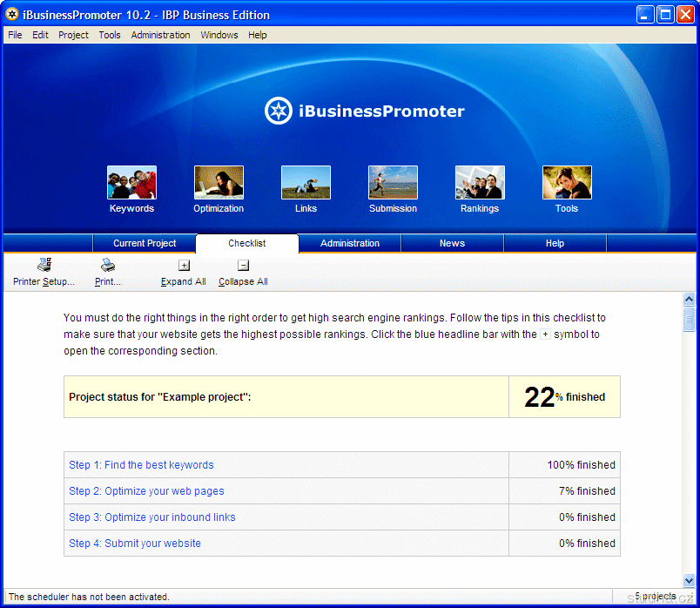Open the Tools module icon

[x=567, y=183]
